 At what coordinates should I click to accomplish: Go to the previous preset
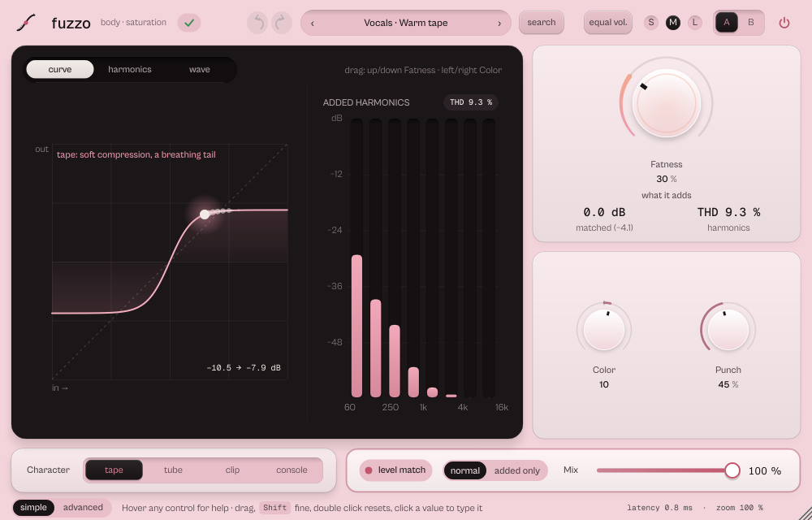pyautogui.click(x=313, y=24)
